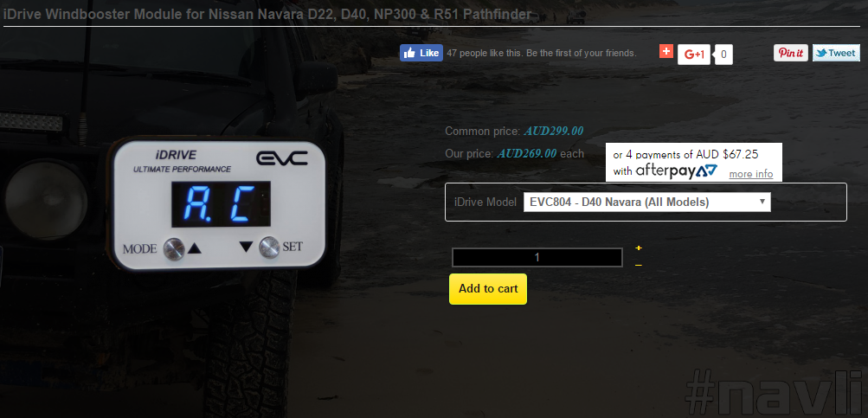The height and width of the screenshot is (418, 868).
Task: Pin product with Pin it button
Action: 790,53
